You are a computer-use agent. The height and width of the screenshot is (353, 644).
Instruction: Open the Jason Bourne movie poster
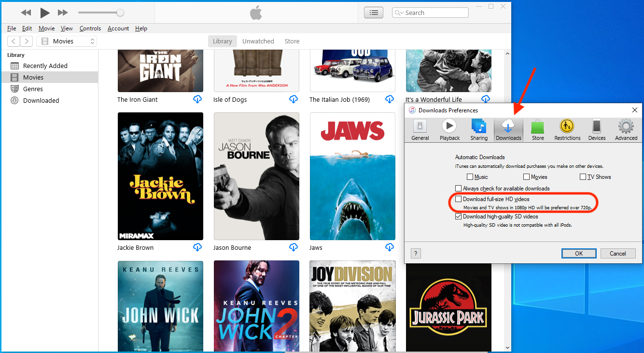coord(256,176)
